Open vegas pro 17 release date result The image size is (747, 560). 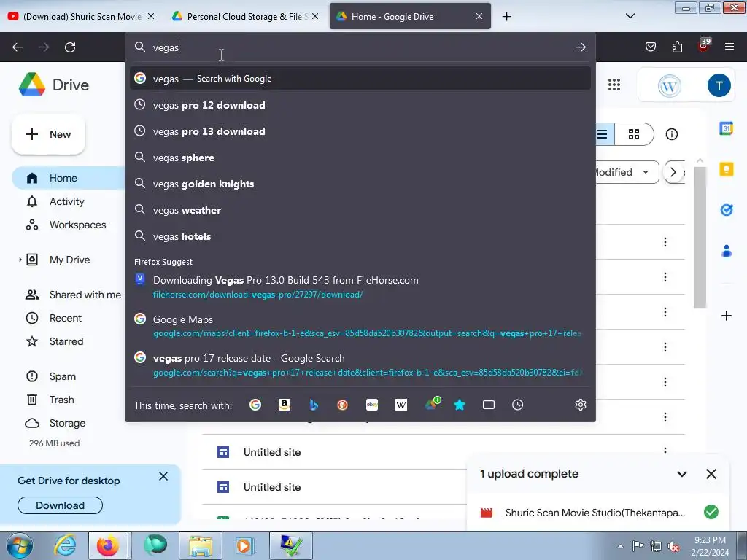click(360, 365)
